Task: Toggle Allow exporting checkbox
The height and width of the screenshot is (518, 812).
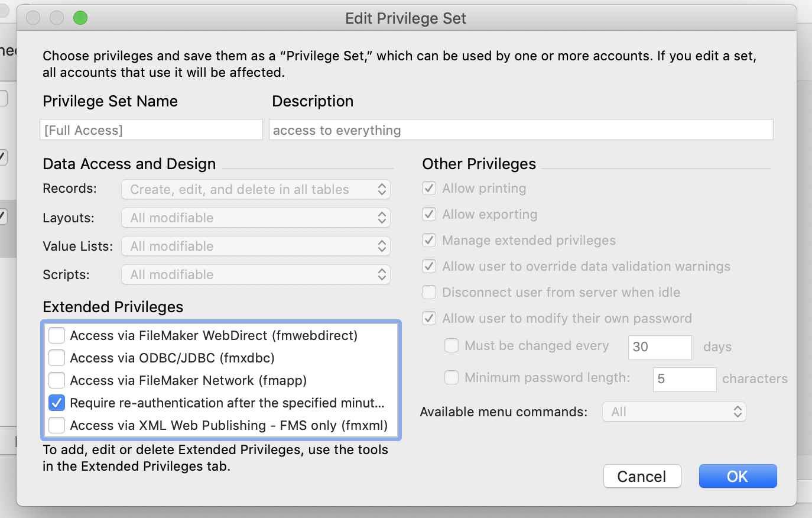Action: pyautogui.click(x=429, y=214)
